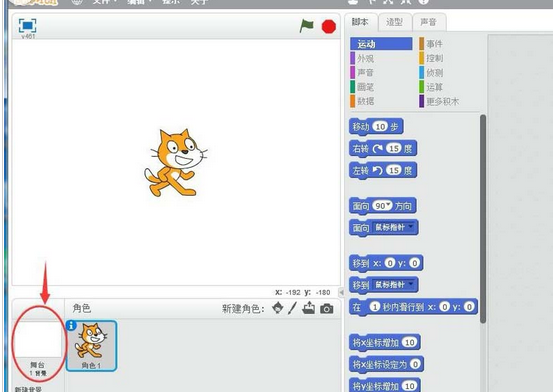Select the 运动 block category
Viewport: 553px width, 392px height.
pyautogui.click(x=381, y=44)
